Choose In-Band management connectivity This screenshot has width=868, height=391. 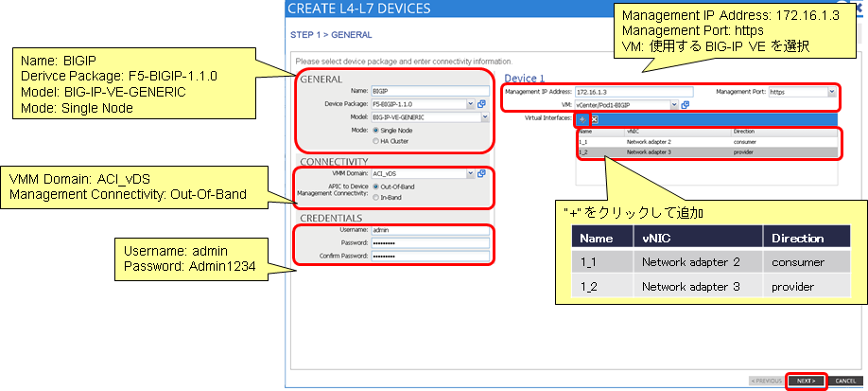pos(376,197)
